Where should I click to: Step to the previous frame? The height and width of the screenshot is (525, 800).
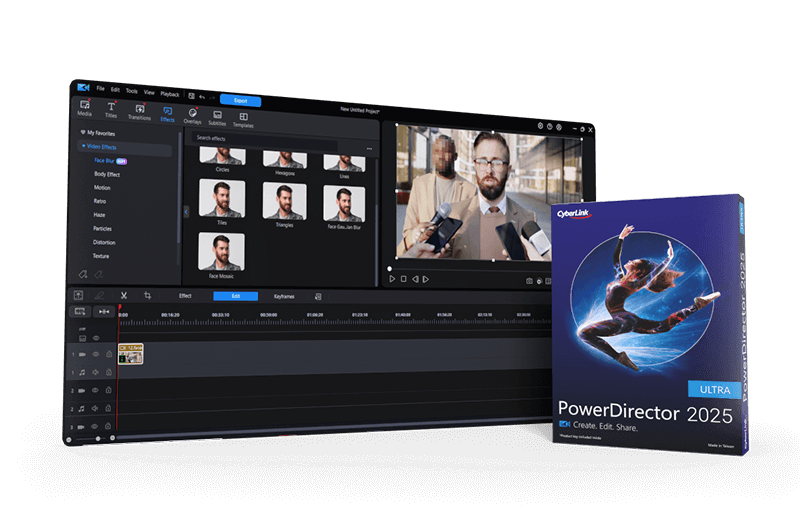click(415, 279)
